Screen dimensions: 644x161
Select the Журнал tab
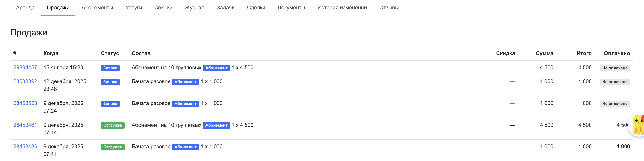pos(194,8)
